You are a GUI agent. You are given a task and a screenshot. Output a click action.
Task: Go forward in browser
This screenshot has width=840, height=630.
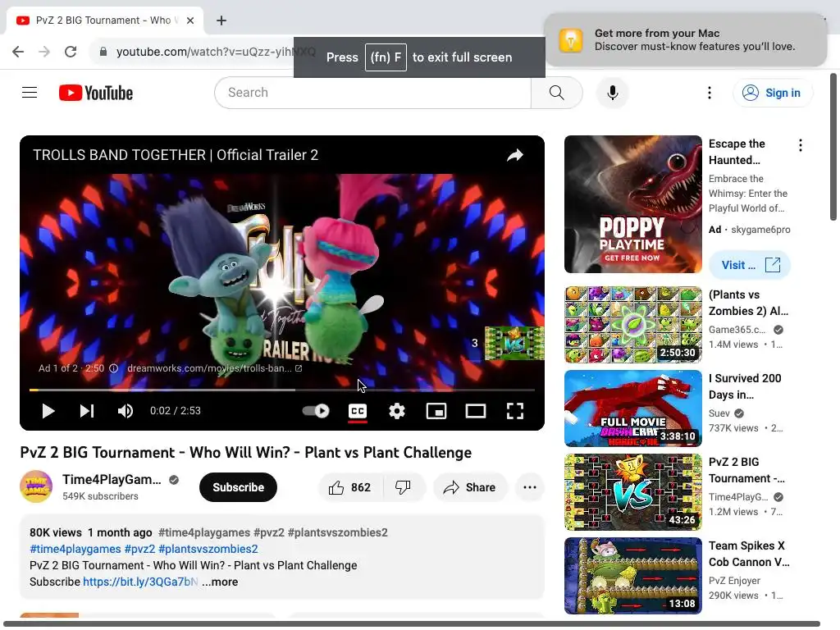(44, 52)
